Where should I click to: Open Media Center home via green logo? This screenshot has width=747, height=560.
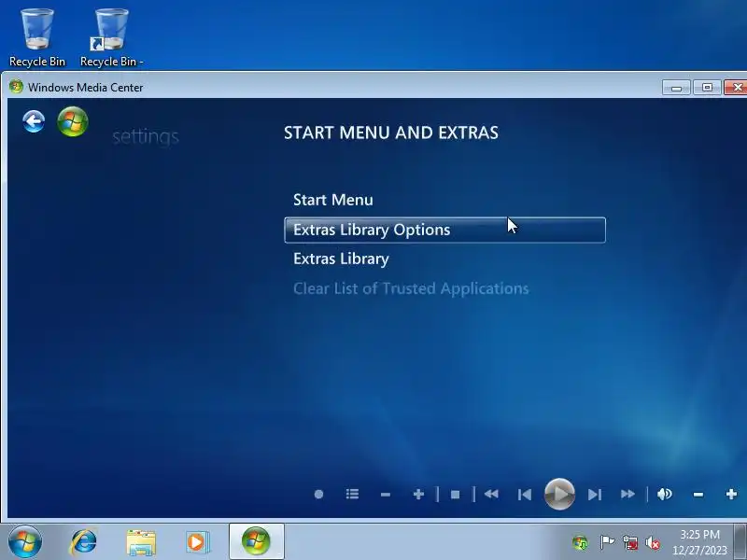pyautogui.click(x=73, y=121)
